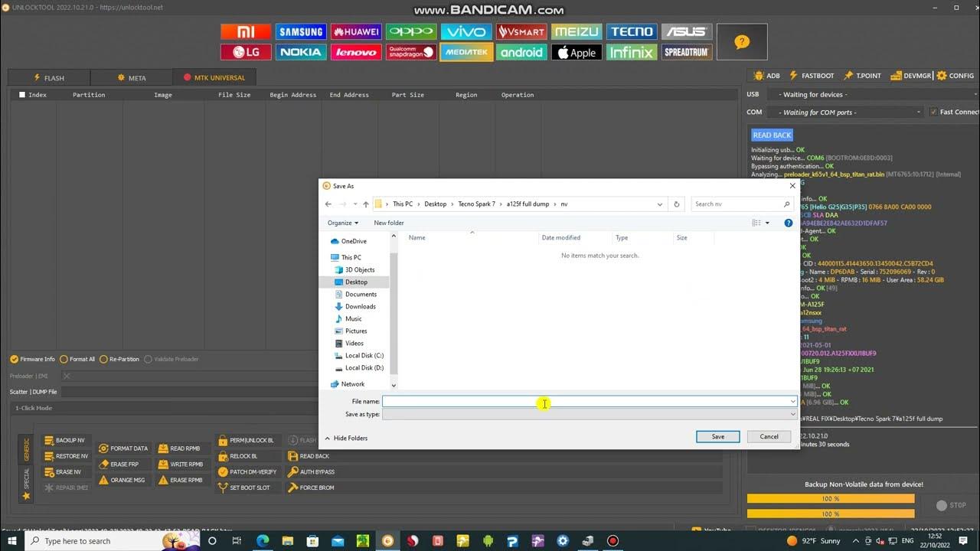The width and height of the screenshot is (980, 551).
Task: Toggle the Fast Connect checkbox
Action: pos(933,112)
